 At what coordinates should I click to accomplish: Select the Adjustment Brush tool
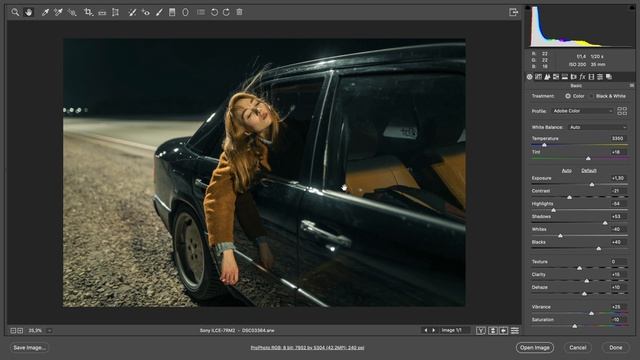coord(159,12)
